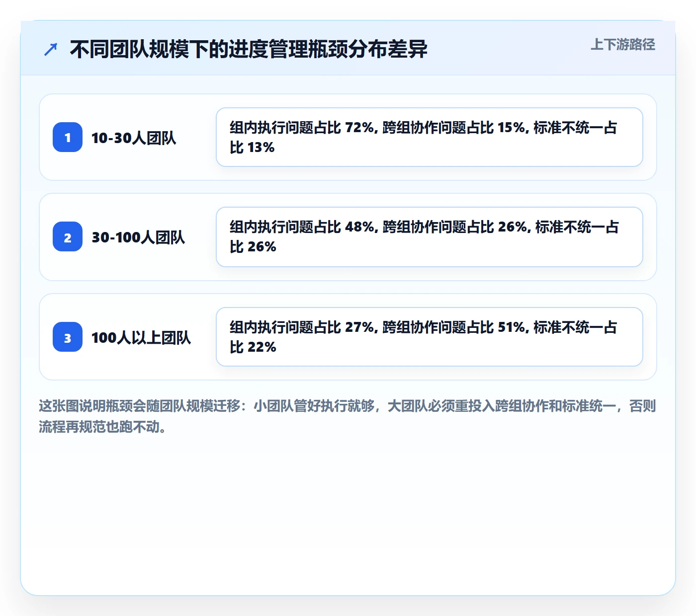Select the number 2 badge icon
Screen dimensions: 696x616
click(x=68, y=236)
